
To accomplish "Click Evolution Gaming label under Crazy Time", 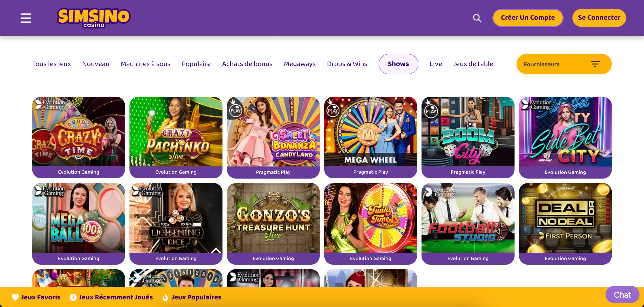I will tap(78, 172).
